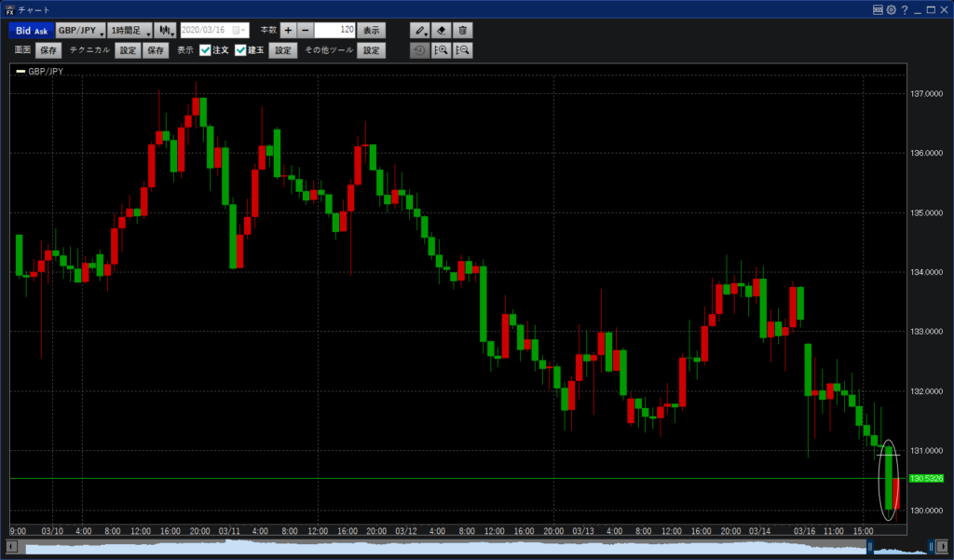Open 設定 for テクニカル indicators

[128, 50]
